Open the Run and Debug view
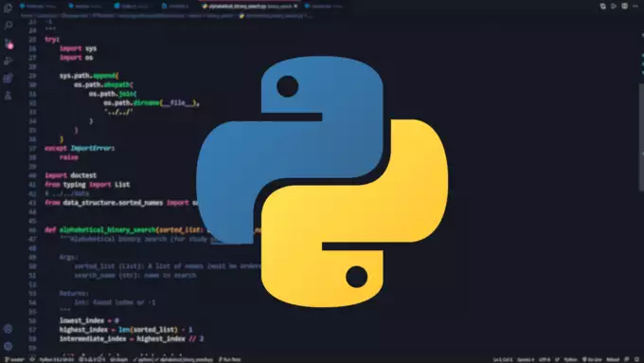644x363 pixels. (8, 61)
